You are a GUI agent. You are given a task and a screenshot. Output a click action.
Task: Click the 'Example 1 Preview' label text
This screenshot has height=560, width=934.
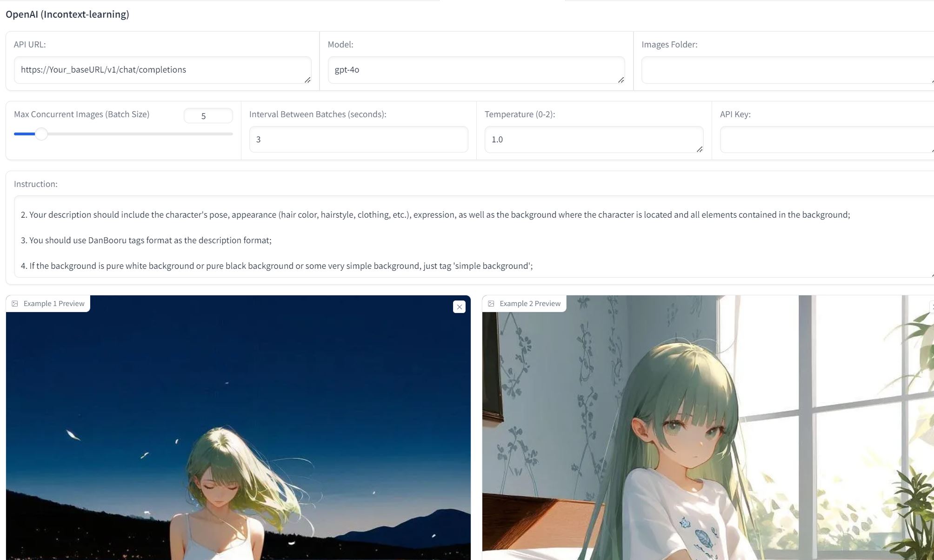54,304
